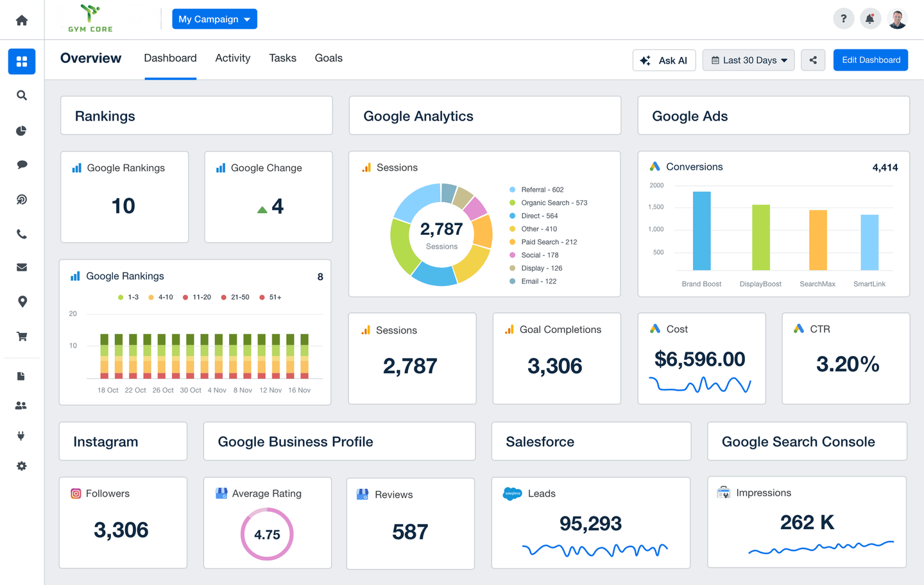This screenshot has width=924, height=585.
Task: Switch to the Tasks tab
Action: coord(282,58)
